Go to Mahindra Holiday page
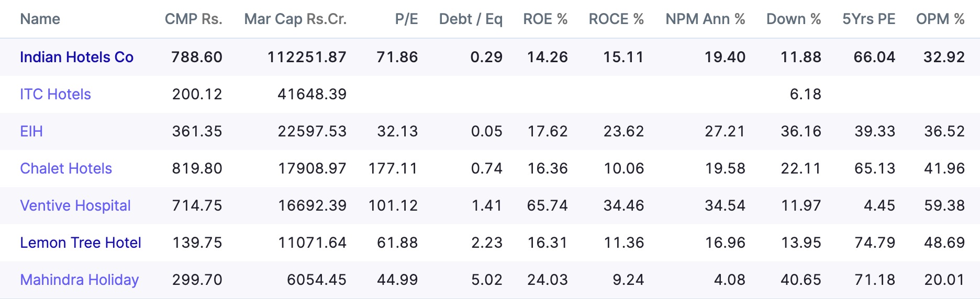Image resolution: width=980 pixels, height=299 pixels. click(80, 280)
